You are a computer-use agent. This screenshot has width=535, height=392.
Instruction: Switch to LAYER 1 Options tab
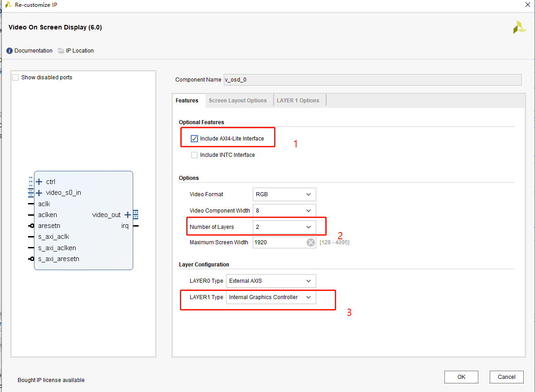point(298,101)
